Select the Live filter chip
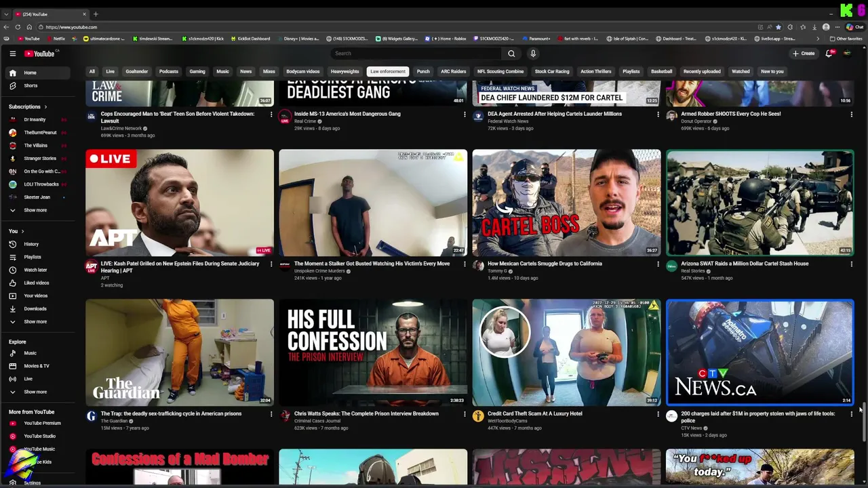868x488 pixels. (110, 71)
